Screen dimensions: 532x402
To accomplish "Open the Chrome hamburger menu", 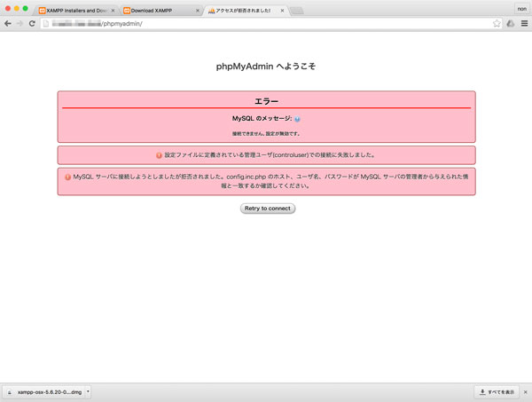I will 524,23.
